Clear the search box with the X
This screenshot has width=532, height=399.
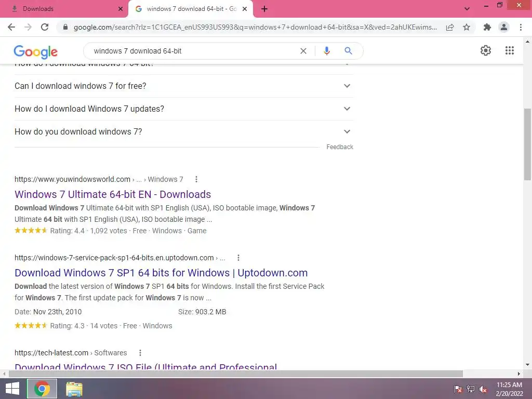[x=303, y=51]
